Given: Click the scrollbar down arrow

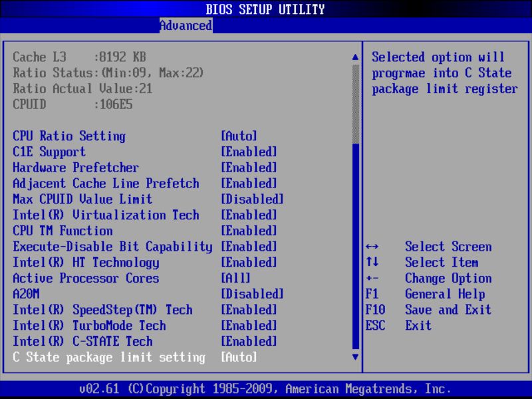Looking at the screenshot, I should pos(355,357).
